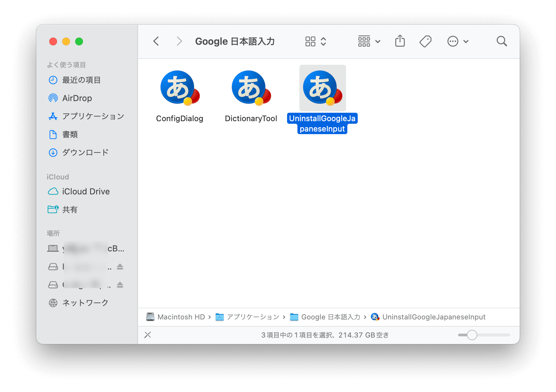Image resolution: width=556 pixels, height=392 pixels.
Task: Click the iCloud section header
Action: (x=58, y=177)
